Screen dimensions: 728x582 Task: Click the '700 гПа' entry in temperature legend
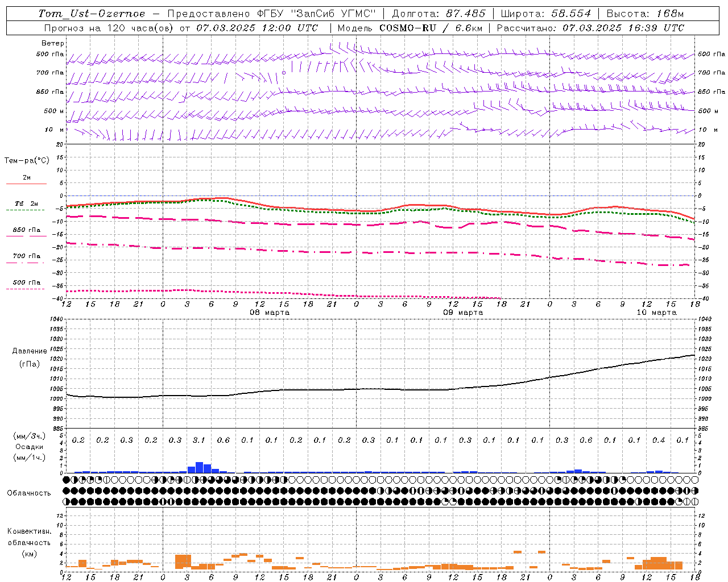click(27, 256)
